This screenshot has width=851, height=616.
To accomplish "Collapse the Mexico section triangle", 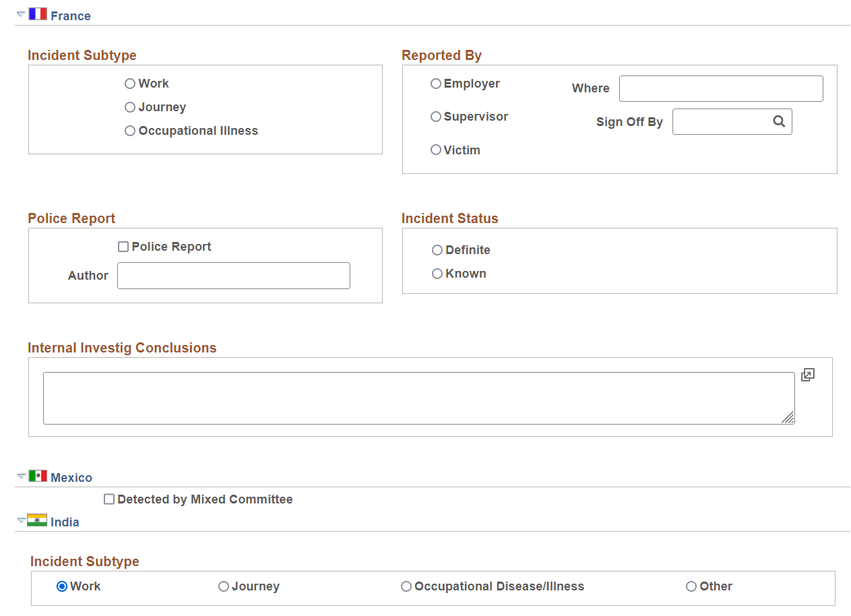I will coord(21,476).
